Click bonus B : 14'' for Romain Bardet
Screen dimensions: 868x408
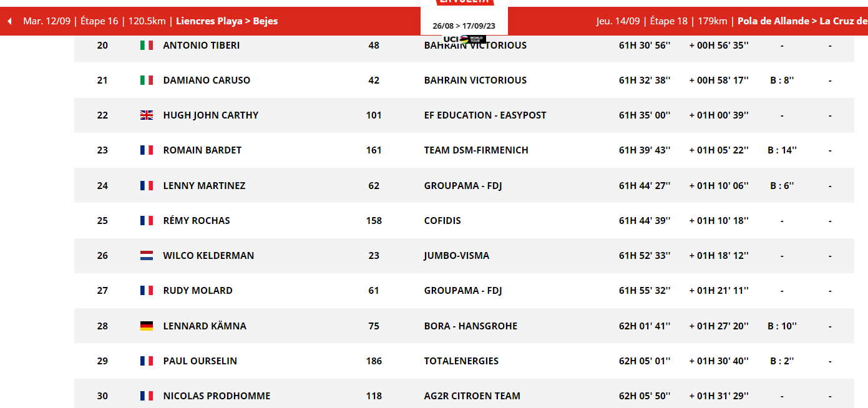[782, 150]
